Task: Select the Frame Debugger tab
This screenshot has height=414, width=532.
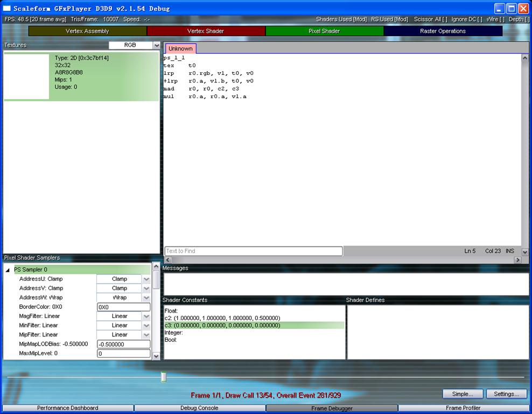Action: (332, 408)
